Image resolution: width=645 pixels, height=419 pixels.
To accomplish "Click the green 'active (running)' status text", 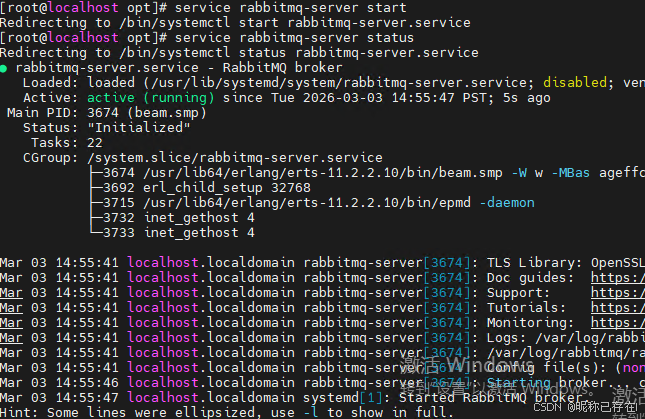I will point(151,98).
